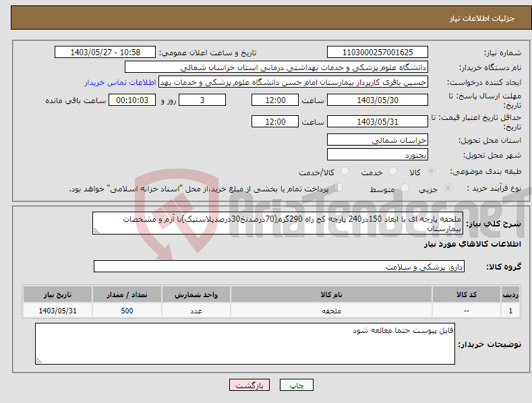Click the جزئیات اطلاعات نیاز header title
The height and width of the screenshot is (403, 532).
[x=482, y=18]
